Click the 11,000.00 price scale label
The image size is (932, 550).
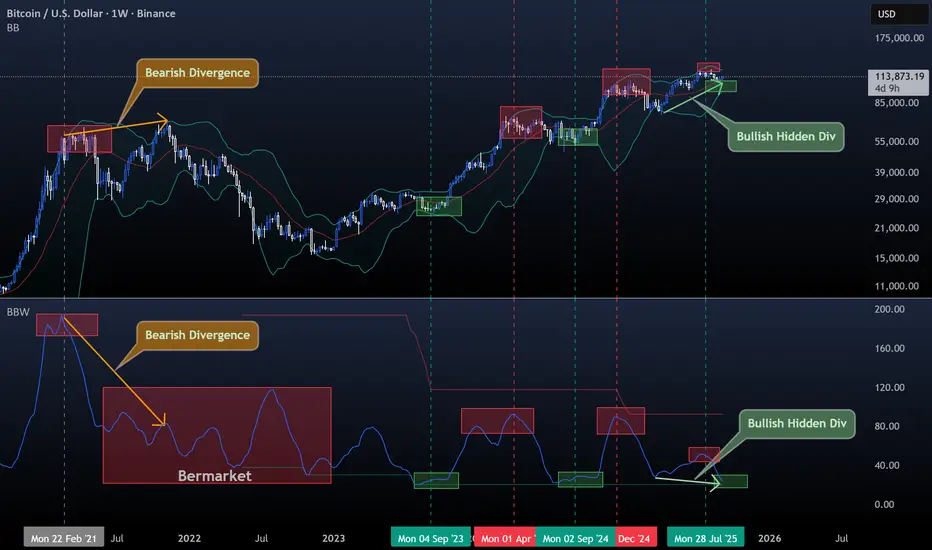[896, 286]
